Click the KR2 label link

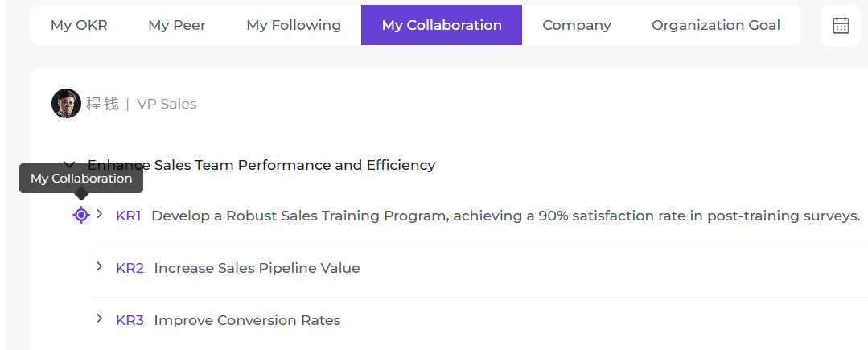click(x=130, y=268)
